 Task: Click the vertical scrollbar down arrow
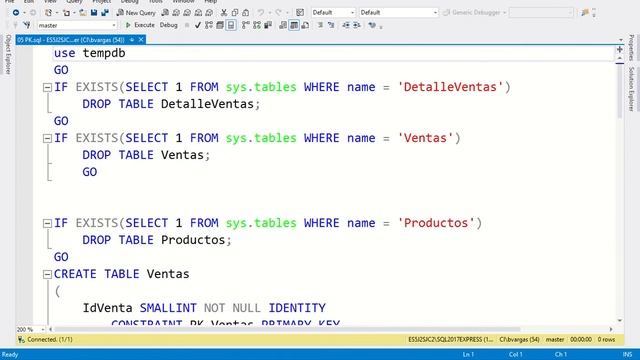pos(620,321)
